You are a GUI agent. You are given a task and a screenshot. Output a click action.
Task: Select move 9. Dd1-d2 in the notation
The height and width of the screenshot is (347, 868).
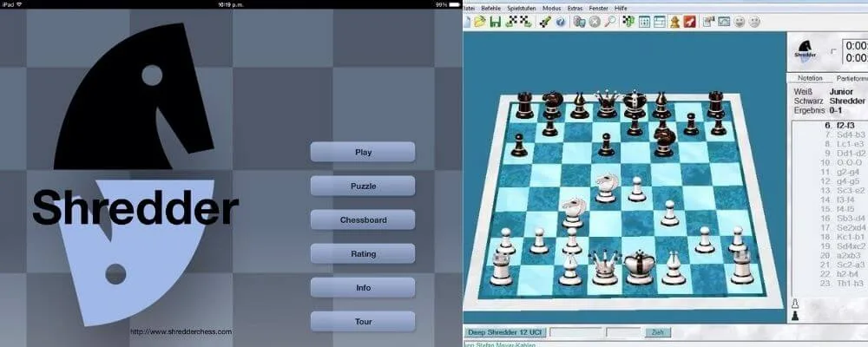[843, 154]
